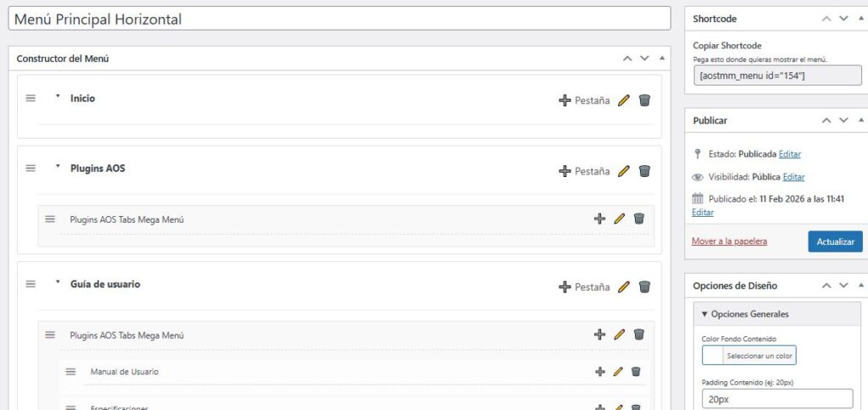
Task: Collapse the Inicio item with its arrow
Action: pyautogui.click(x=58, y=97)
